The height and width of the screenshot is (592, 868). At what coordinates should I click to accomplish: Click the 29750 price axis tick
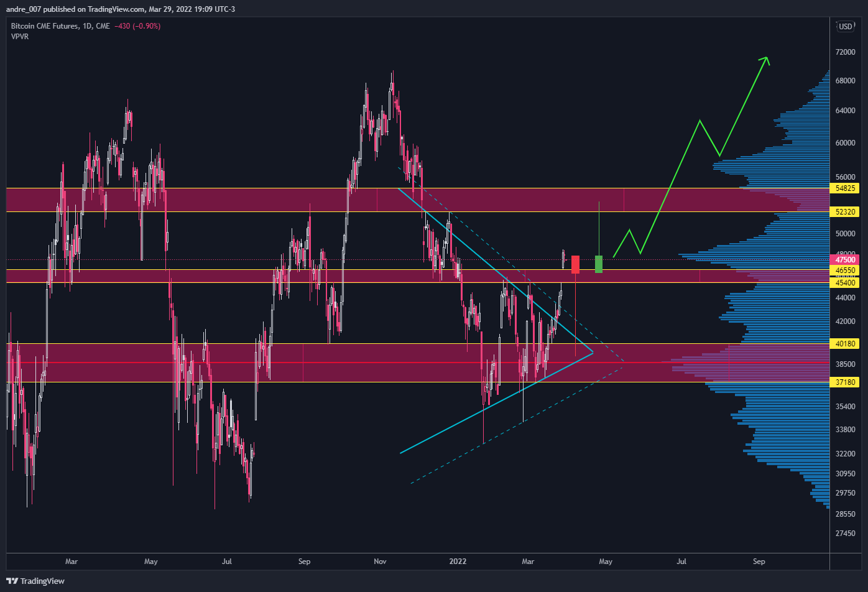846,494
